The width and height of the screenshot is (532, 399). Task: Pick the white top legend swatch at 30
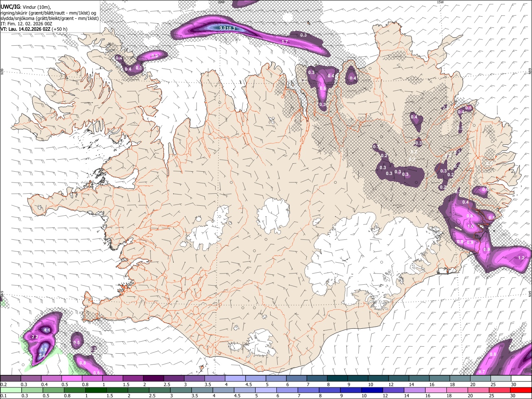(x=522, y=379)
